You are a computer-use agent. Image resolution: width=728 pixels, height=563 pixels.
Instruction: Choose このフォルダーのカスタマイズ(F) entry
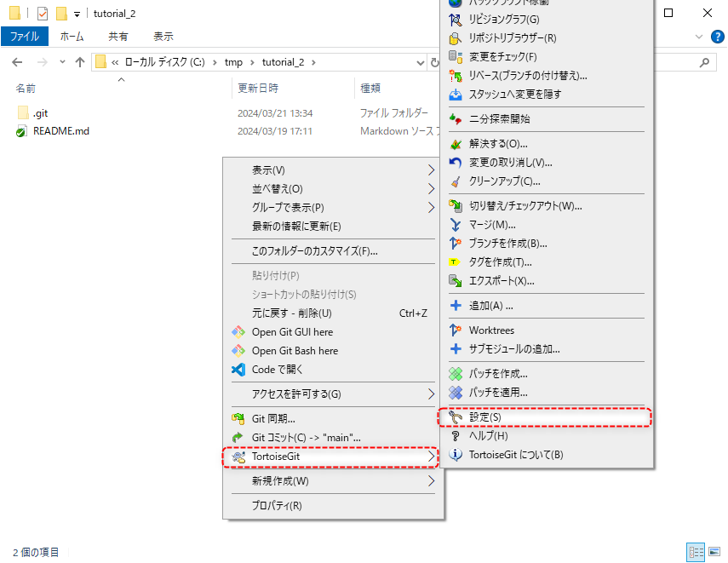coord(333,251)
